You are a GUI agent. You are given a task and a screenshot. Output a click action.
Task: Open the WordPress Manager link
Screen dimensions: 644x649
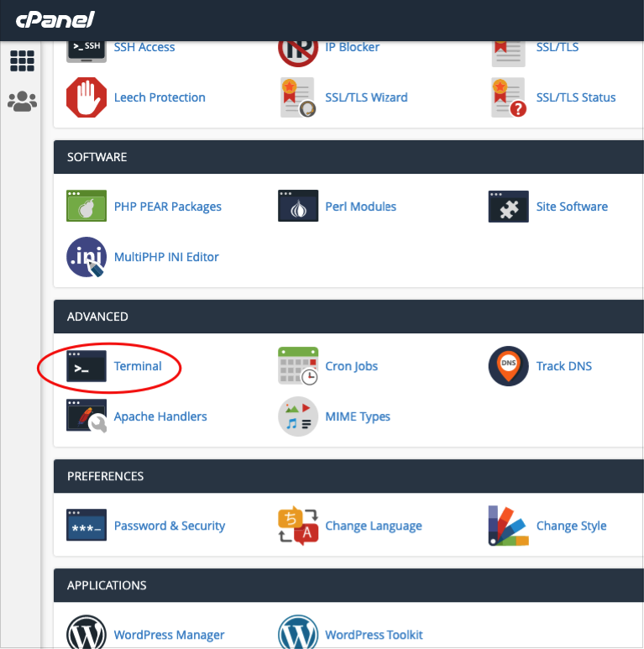[x=169, y=635]
